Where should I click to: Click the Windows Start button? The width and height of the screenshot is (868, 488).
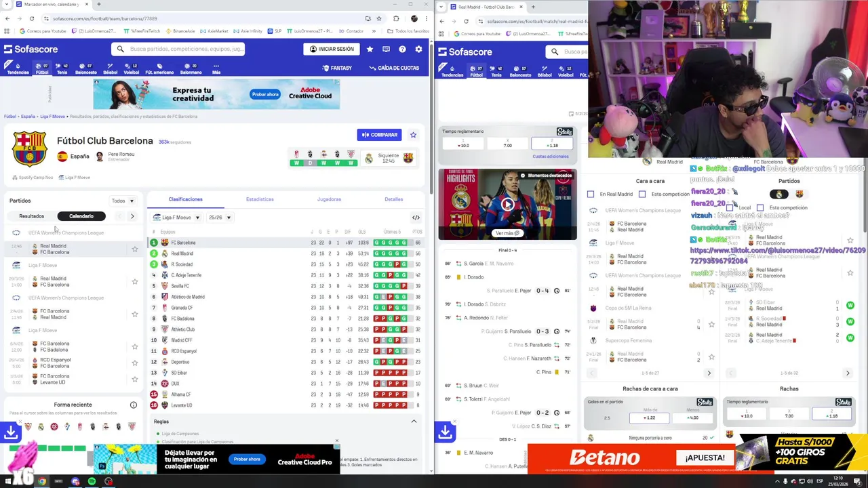(9, 481)
